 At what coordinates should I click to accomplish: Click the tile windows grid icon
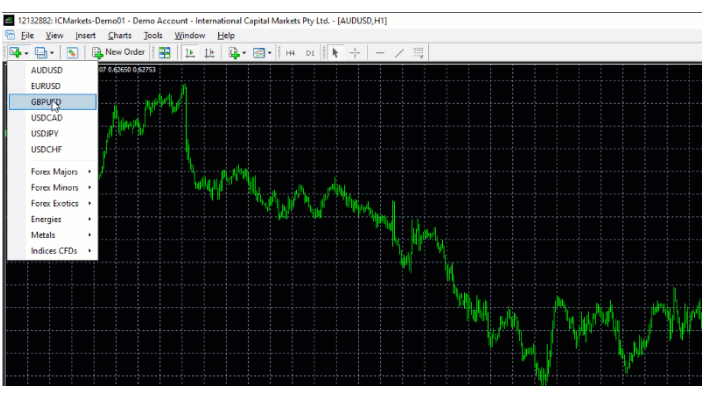tap(164, 53)
